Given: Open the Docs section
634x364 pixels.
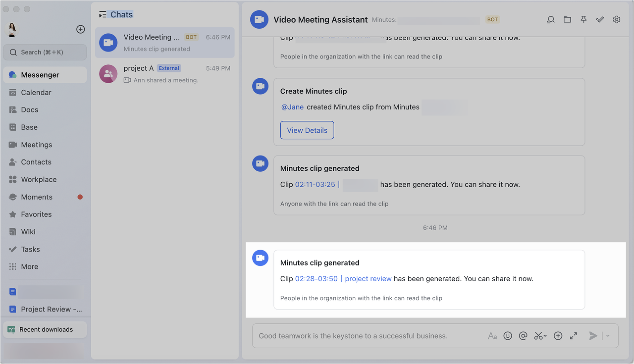Looking at the screenshot, I should click(x=29, y=110).
